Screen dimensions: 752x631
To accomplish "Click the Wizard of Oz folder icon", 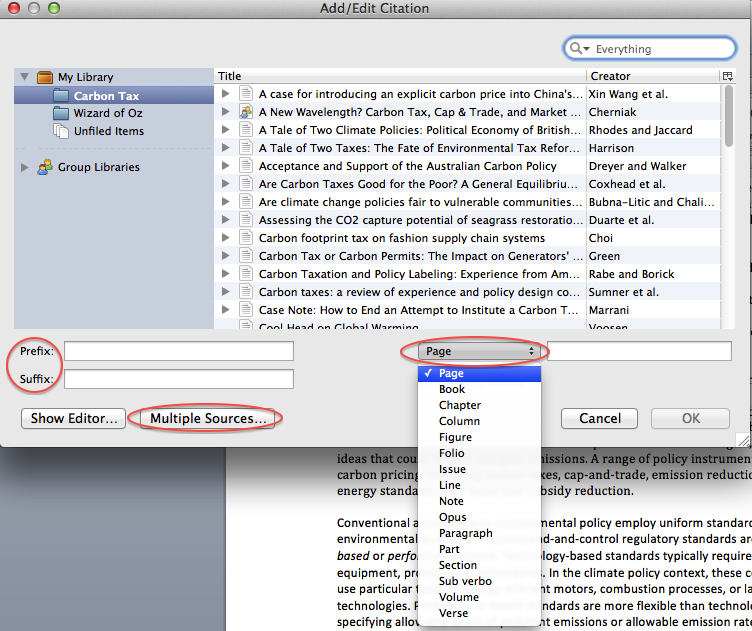I will pyautogui.click(x=61, y=113).
